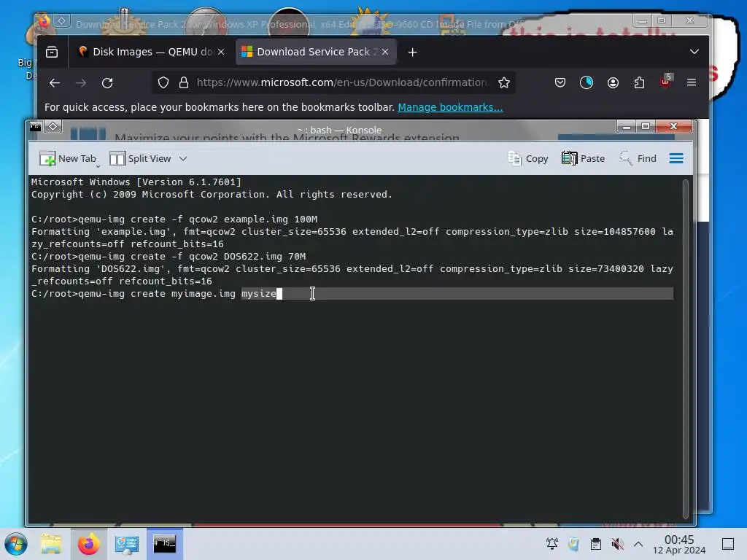Image resolution: width=747 pixels, height=560 pixels.
Task: Open uBlock Origin extension icon
Action: coord(665,82)
